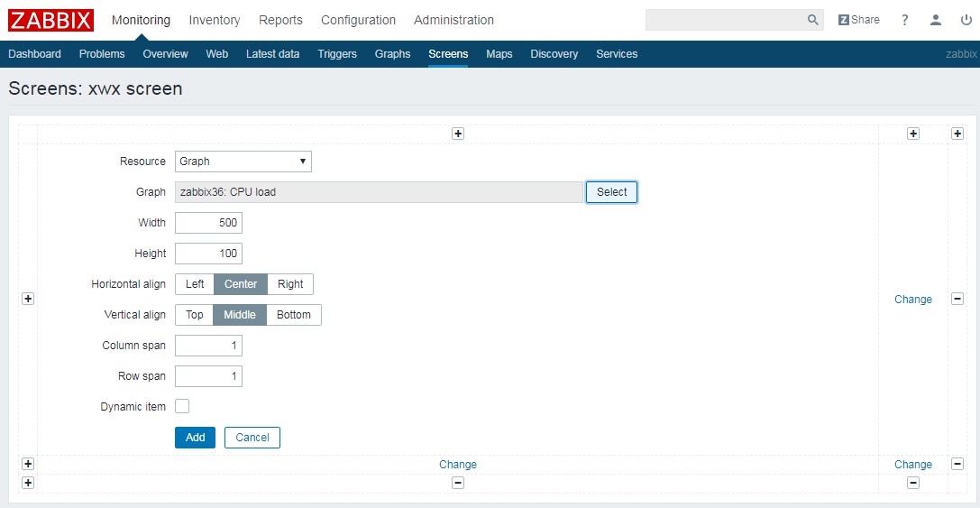980x508 pixels.
Task: Set horizontal align to Right
Action: pos(290,284)
